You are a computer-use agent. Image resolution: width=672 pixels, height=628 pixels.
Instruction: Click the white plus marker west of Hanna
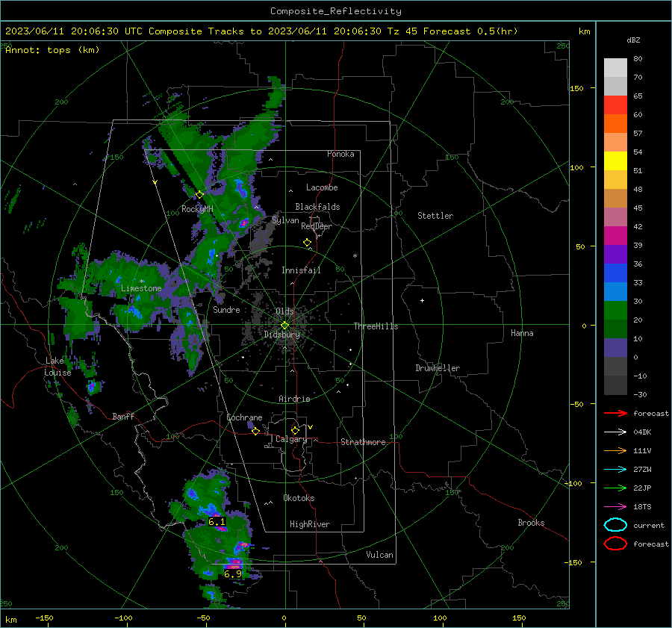pyautogui.click(x=422, y=300)
